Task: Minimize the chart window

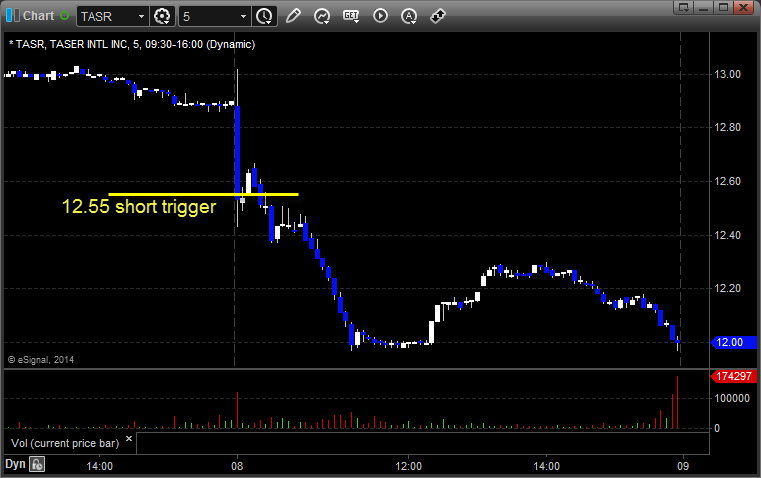Action: tap(703, 7)
